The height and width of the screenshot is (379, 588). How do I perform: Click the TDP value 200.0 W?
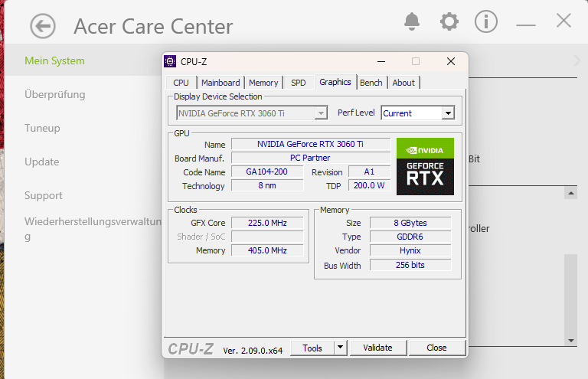pyautogui.click(x=369, y=185)
